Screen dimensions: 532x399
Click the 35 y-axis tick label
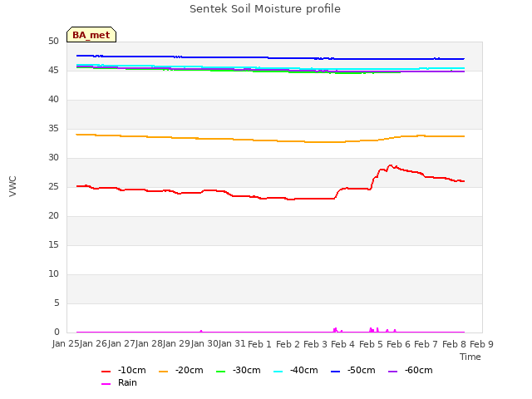[53, 129]
